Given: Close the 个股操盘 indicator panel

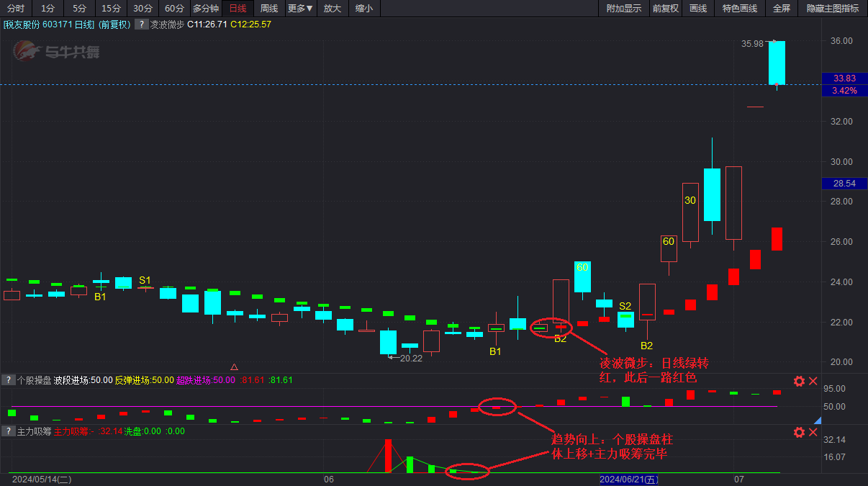Looking at the screenshot, I should [x=813, y=382].
